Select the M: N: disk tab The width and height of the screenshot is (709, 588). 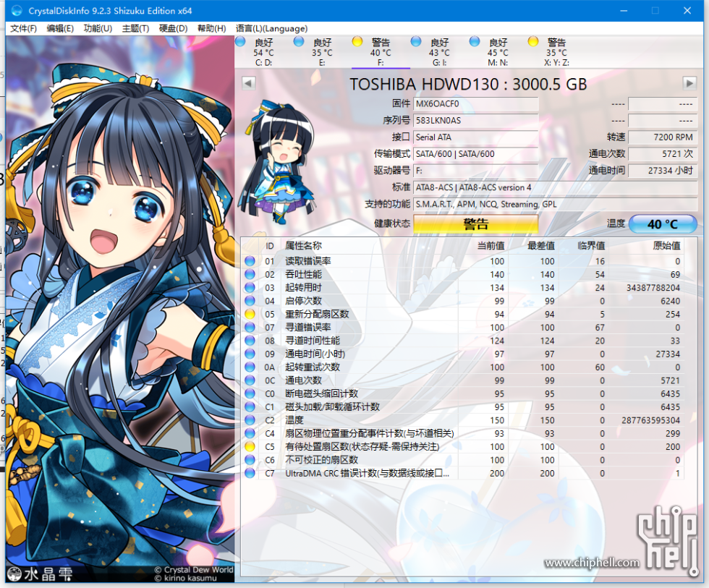498,52
